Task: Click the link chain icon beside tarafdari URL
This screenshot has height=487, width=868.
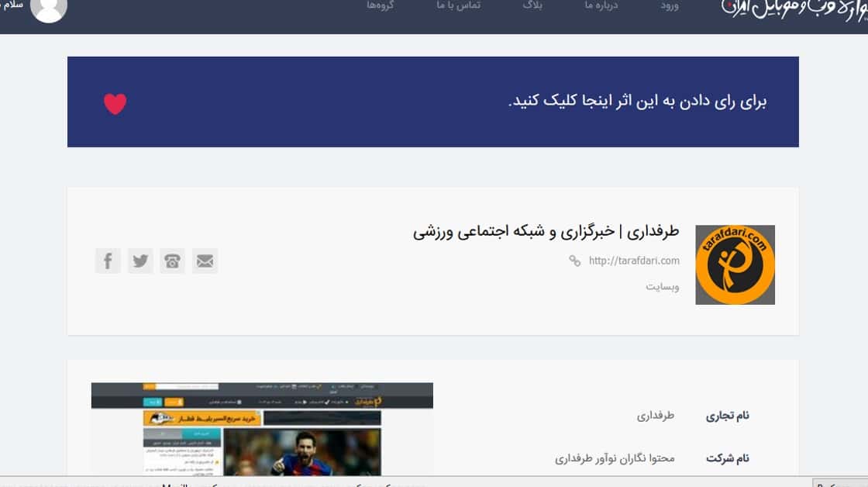Action: [574, 261]
